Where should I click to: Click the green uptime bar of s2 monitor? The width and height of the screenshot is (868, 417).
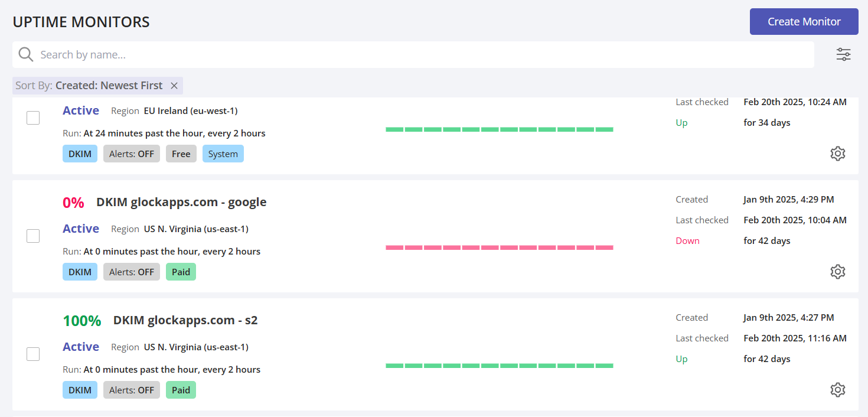click(x=499, y=366)
